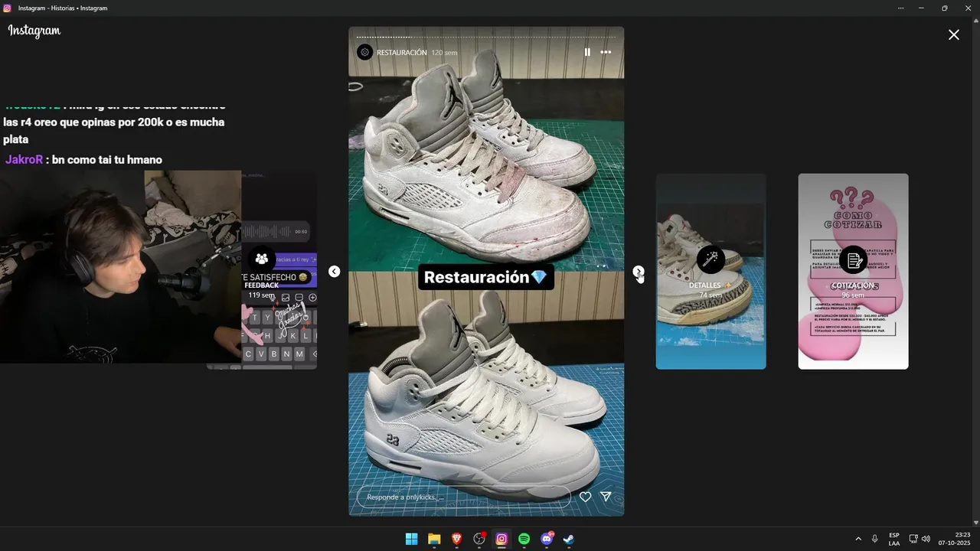Go to the previous story arrow

[x=334, y=272]
